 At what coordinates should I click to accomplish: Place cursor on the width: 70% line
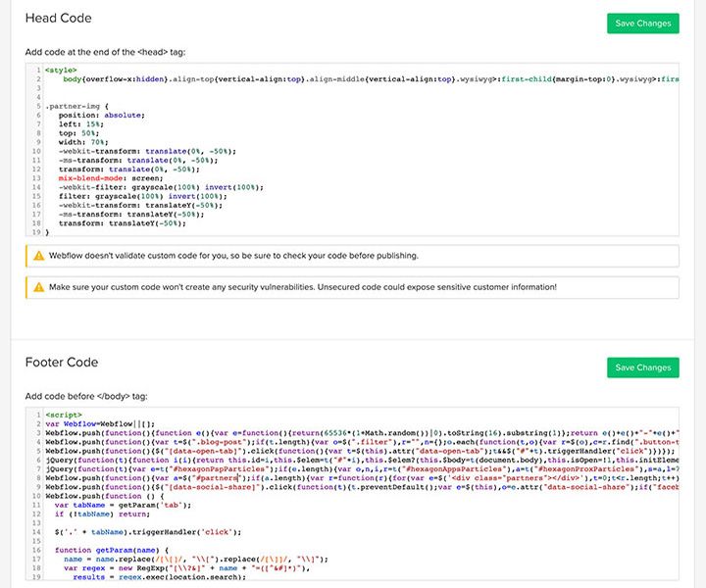coord(86,142)
